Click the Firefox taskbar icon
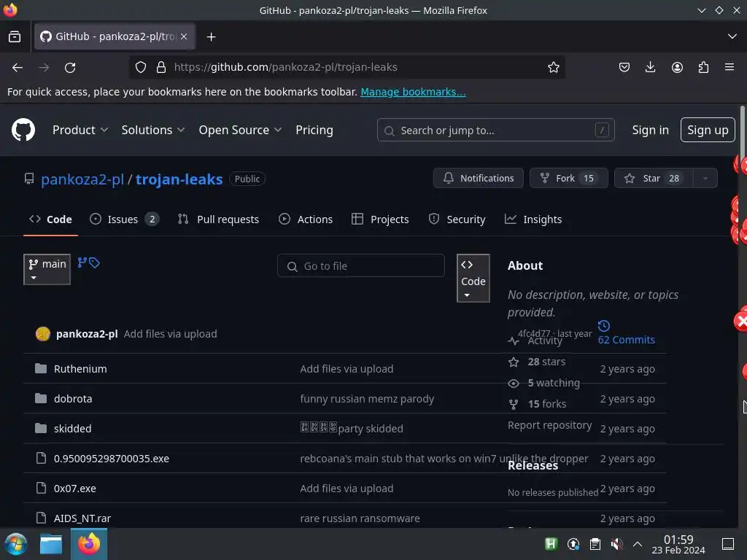 point(89,544)
